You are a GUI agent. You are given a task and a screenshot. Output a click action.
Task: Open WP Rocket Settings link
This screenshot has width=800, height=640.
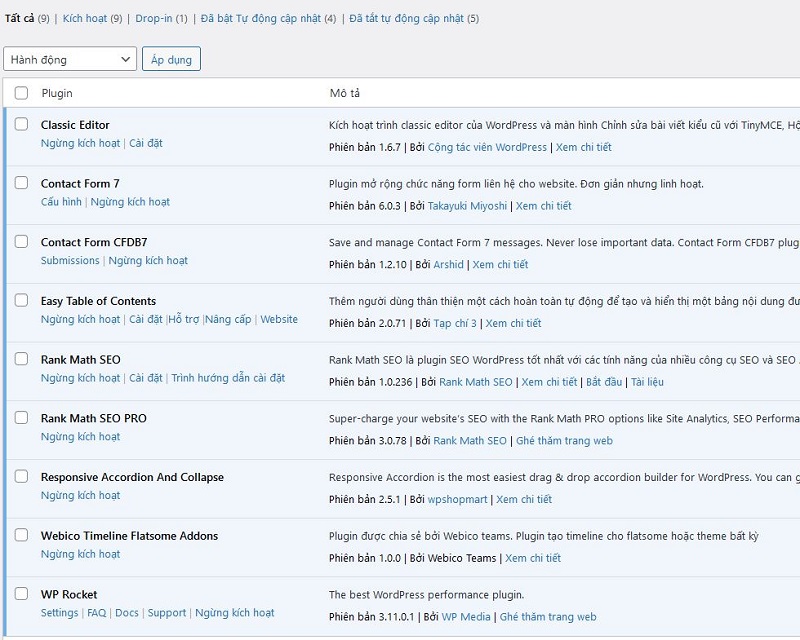pyautogui.click(x=60, y=613)
